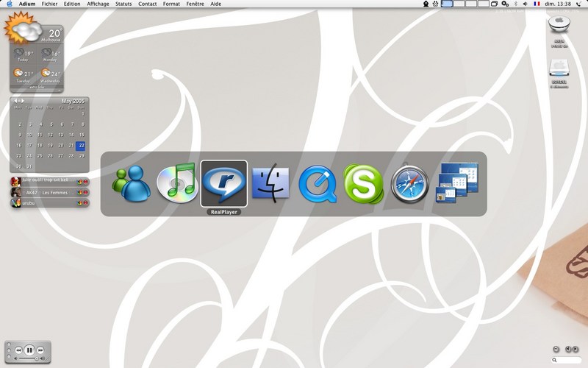Select May 22 in calendar widget
Image resolution: width=588 pixels, height=368 pixels.
pyautogui.click(x=82, y=146)
